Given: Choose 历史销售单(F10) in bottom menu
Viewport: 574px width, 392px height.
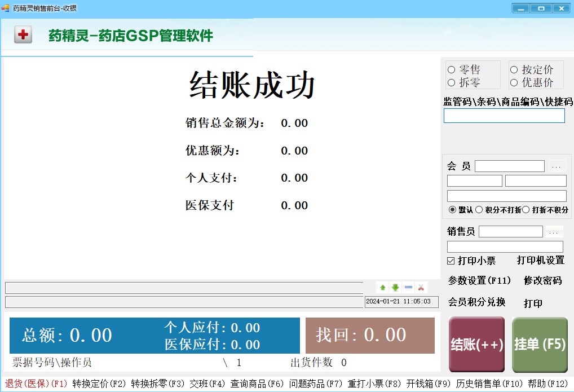Looking at the screenshot, I should click(489, 384).
